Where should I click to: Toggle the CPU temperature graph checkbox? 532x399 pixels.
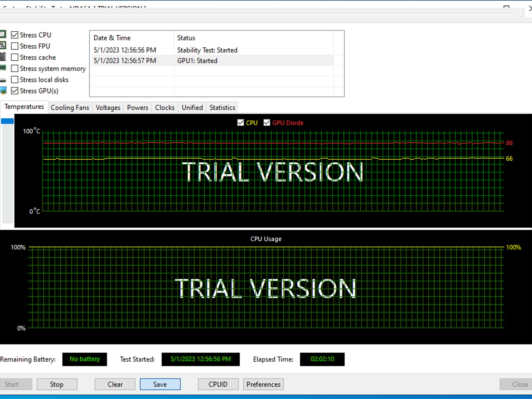tap(241, 123)
